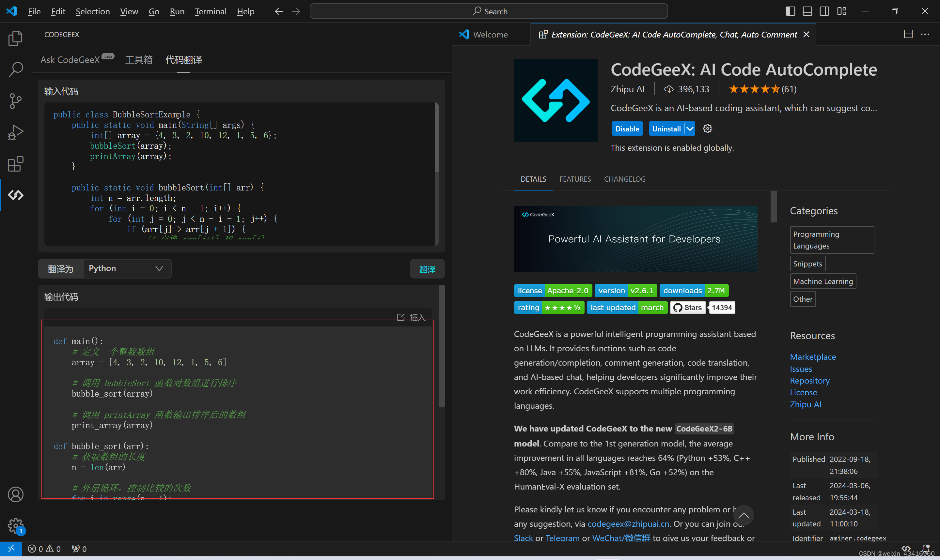
Task: Click the ports forwarded status bar icon
Action: point(79,549)
